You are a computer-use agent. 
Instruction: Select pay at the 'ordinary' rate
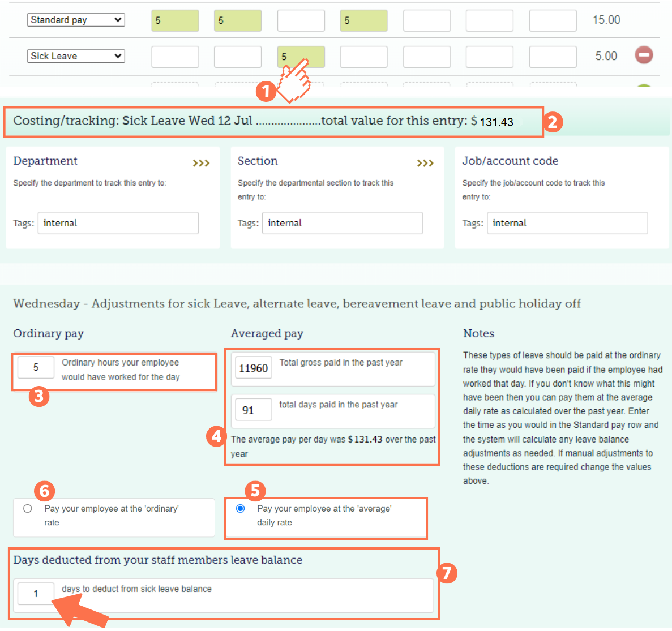(x=27, y=508)
